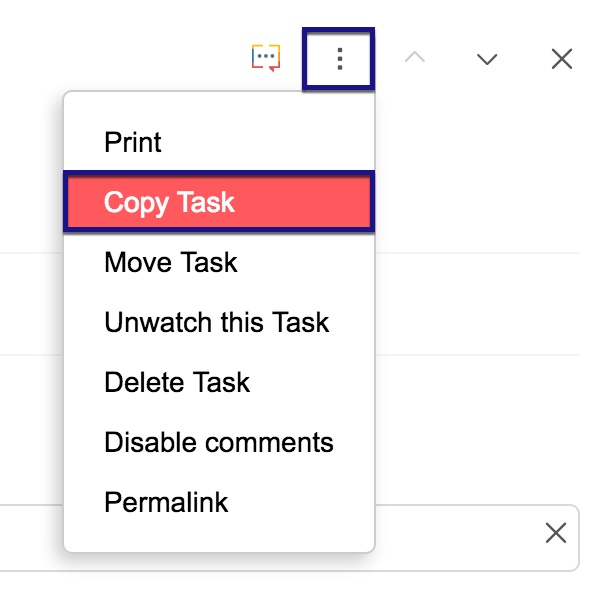
Task: Stop watching this task via Unwatch
Action: pyautogui.click(x=217, y=322)
